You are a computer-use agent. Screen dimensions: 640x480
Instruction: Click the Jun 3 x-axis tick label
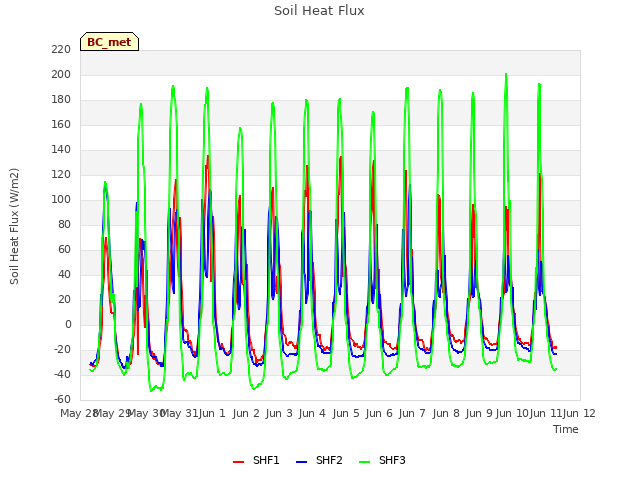pos(279,413)
